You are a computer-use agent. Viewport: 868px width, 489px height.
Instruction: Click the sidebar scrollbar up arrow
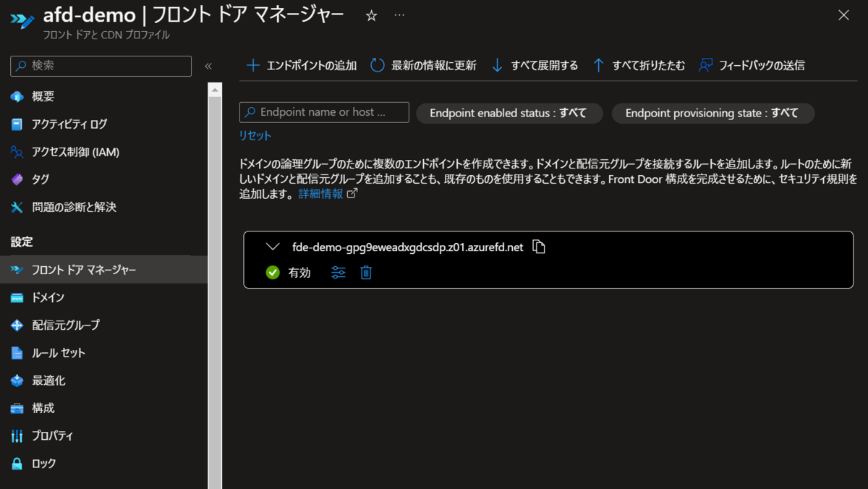pos(215,90)
